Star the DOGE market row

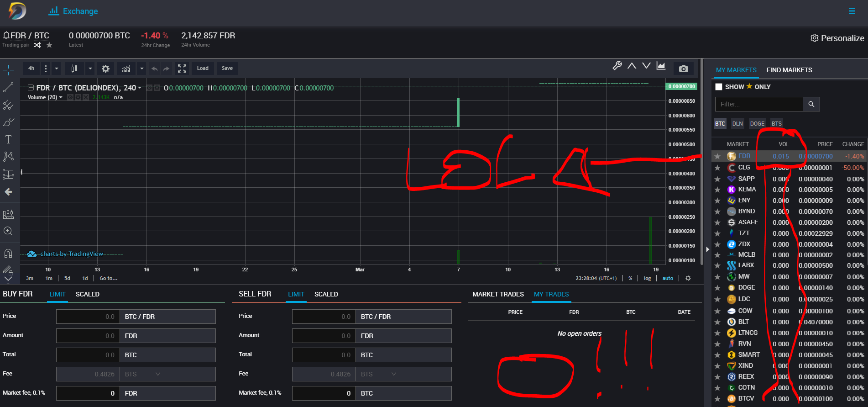pyautogui.click(x=717, y=288)
